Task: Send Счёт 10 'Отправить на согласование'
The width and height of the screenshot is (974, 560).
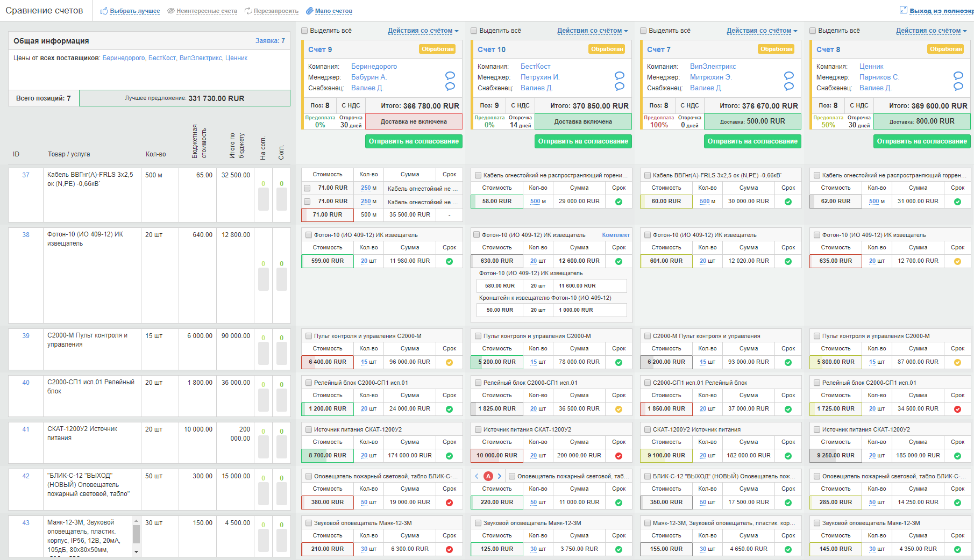Action: pos(583,141)
